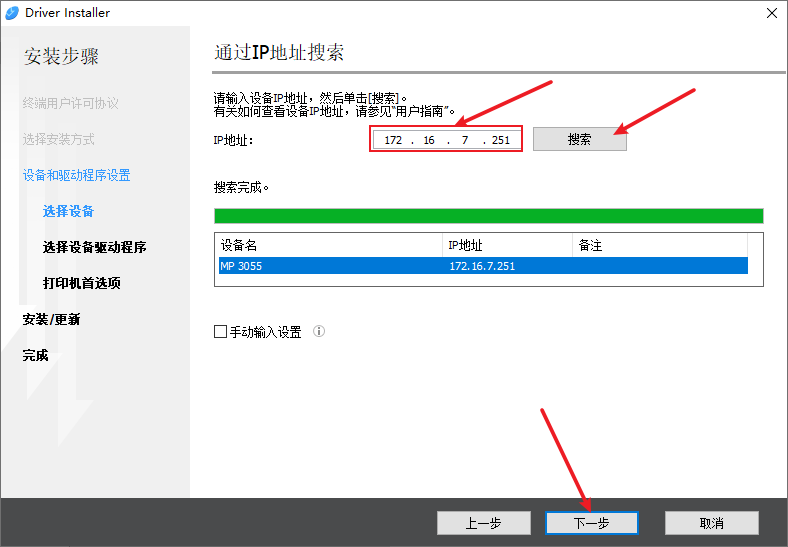788x547 pixels.
Task: Go back with the 上一步 button
Action: coord(483,523)
